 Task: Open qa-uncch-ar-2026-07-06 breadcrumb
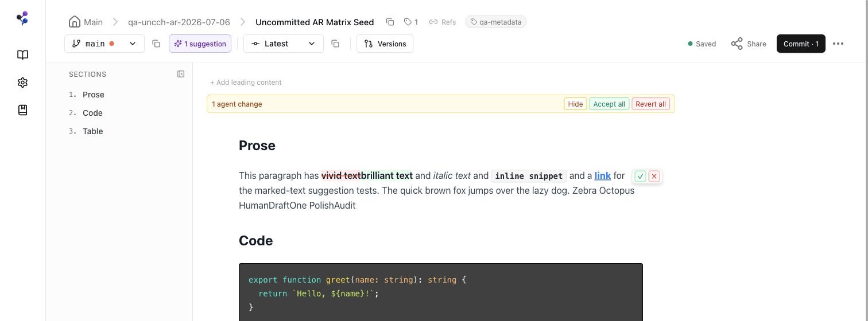point(179,22)
